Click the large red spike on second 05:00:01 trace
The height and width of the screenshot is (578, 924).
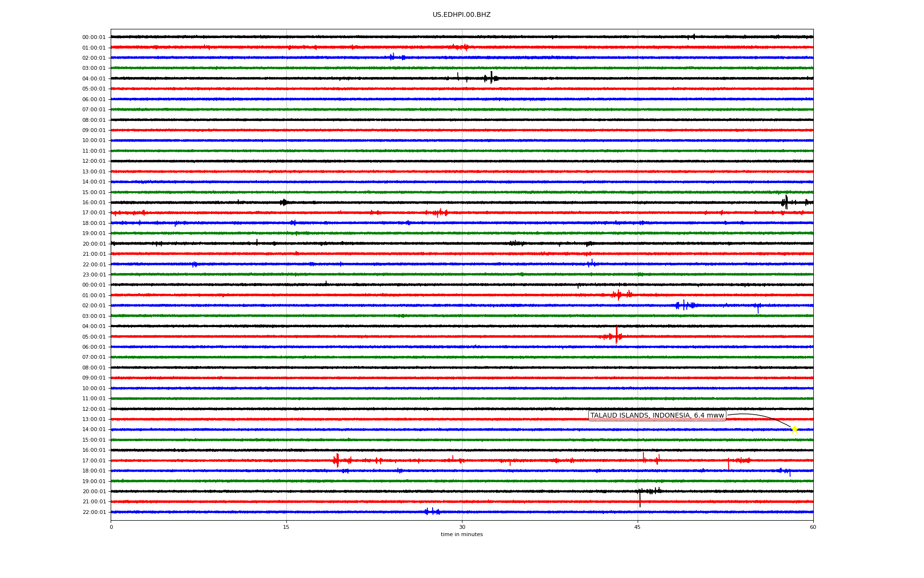(616, 336)
